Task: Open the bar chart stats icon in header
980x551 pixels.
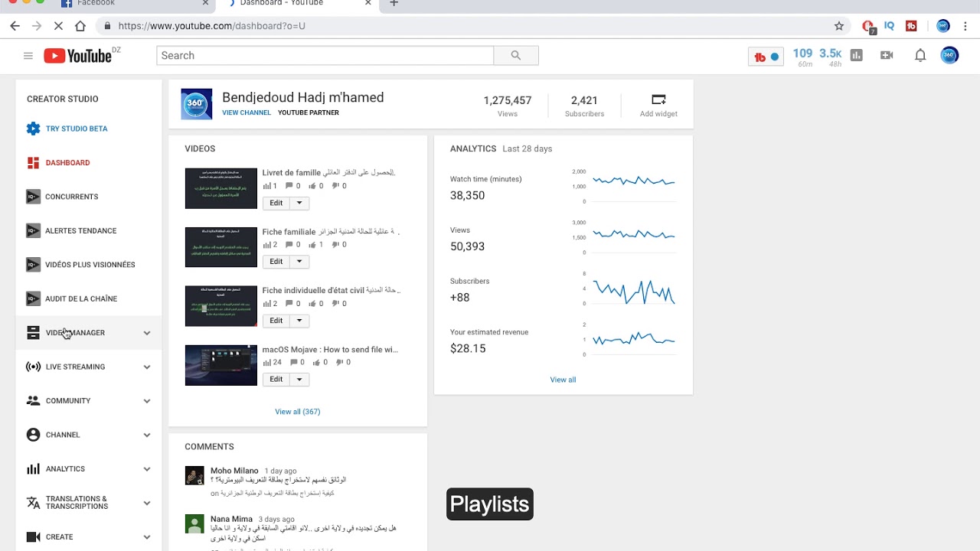Action: pos(857,55)
